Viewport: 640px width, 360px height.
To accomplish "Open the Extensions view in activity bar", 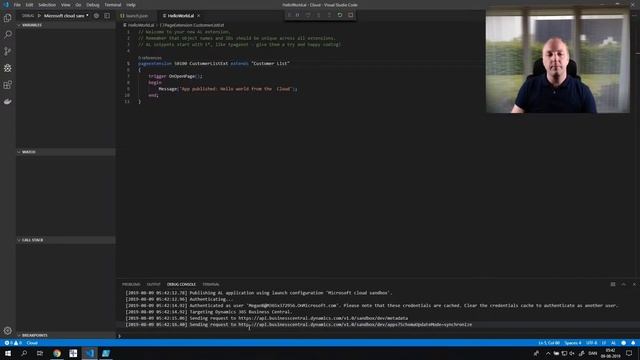I will 7,84.
